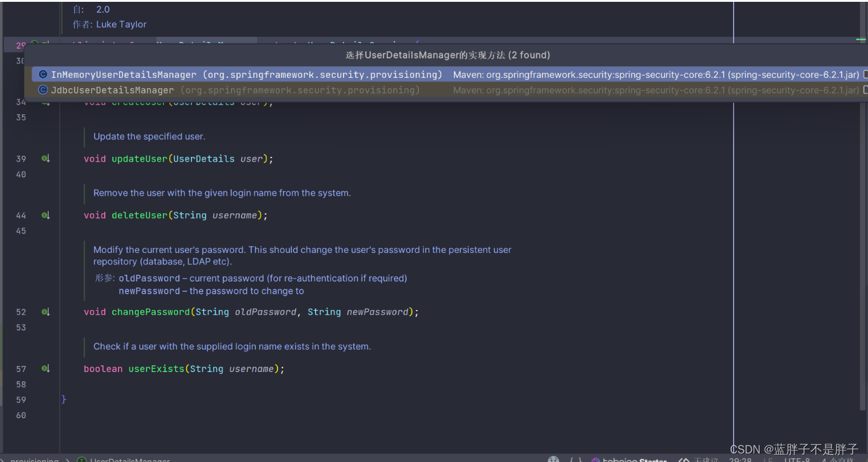
Task: Click the class icon of InMemoryUserDetailsManager
Action: [x=43, y=75]
